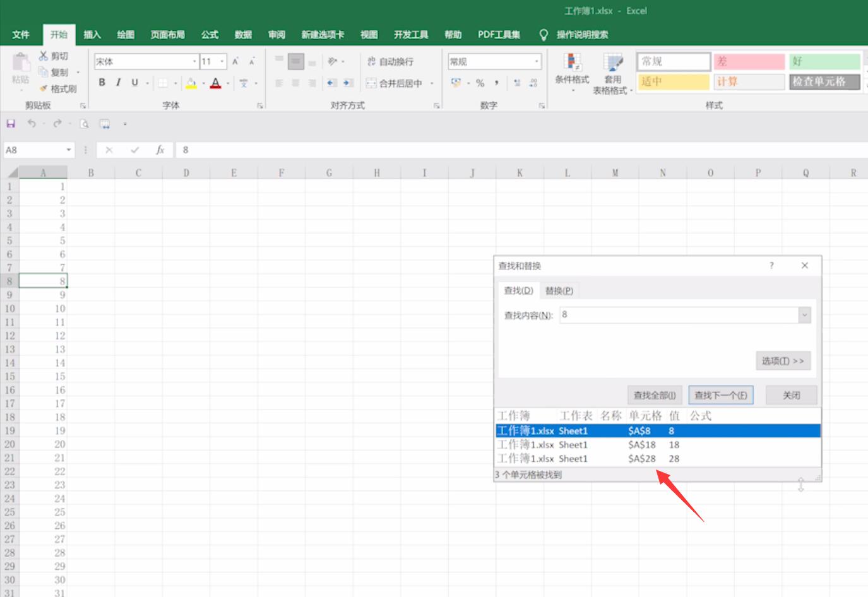The height and width of the screenshot is (597, 868).
Task: Open the 文件 (File) menu
Action: coord(21,35)
